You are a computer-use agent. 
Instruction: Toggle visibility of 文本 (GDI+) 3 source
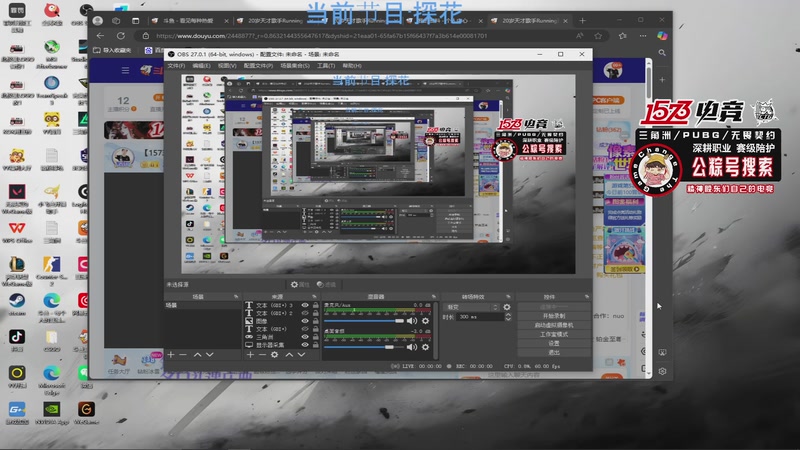[305, 305]
